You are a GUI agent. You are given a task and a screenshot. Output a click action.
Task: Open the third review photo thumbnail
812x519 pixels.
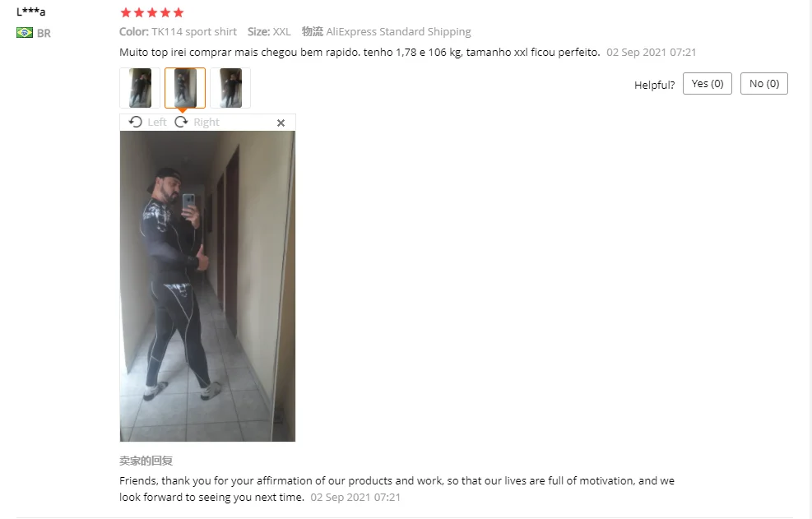pos(230,88)
